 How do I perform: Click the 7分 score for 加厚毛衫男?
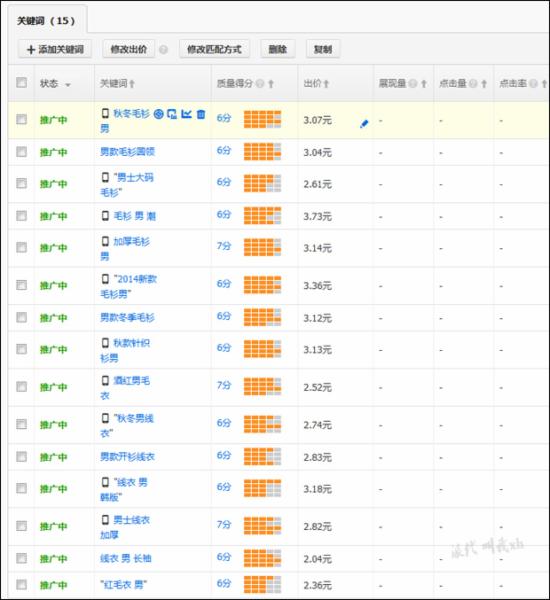coord(224,246)
